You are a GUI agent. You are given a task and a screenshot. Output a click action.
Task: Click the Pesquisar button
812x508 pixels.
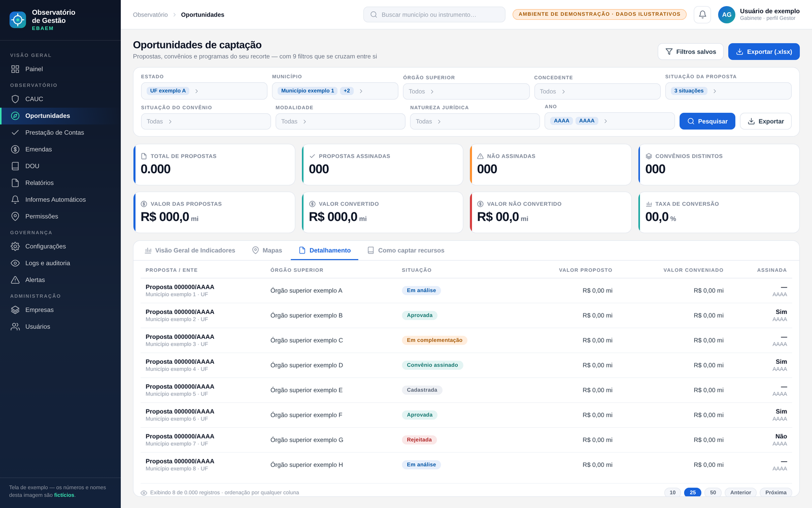click(707, 121)
